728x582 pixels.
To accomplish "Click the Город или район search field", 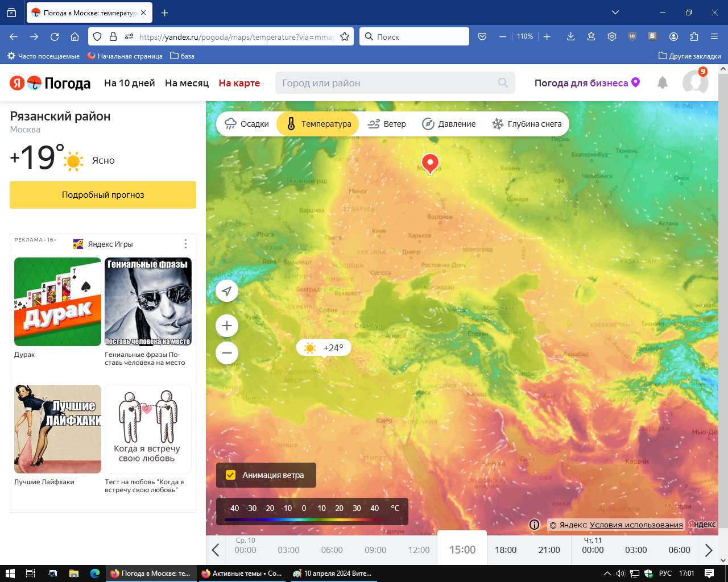I will click(387, 83).
